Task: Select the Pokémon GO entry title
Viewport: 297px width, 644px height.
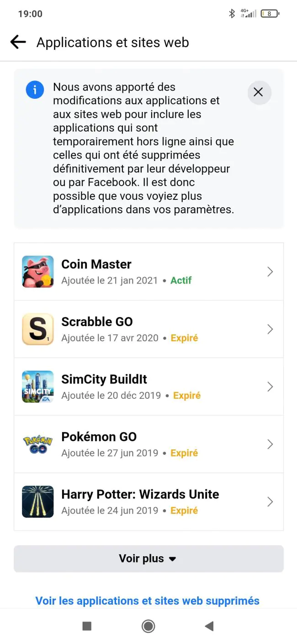Action: (x=99, y=437)
